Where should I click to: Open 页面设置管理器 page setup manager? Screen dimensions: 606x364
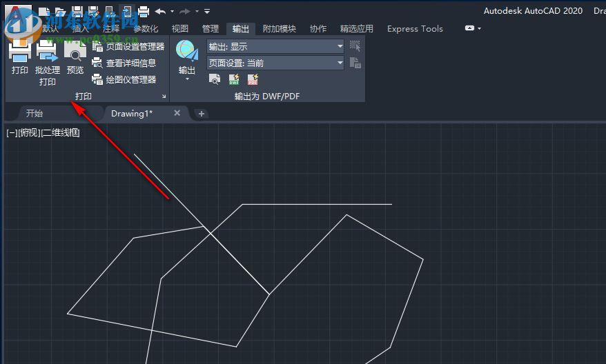(128, 47)
